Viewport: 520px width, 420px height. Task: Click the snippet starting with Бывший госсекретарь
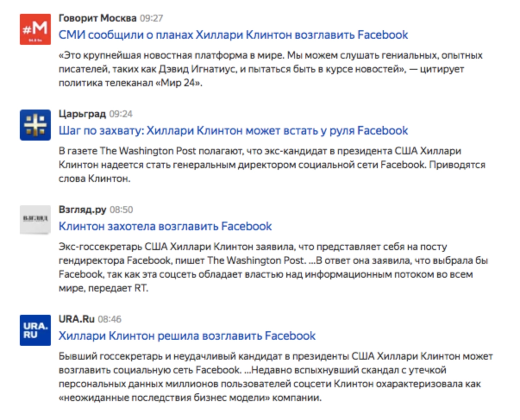click(x=275, y=377)
